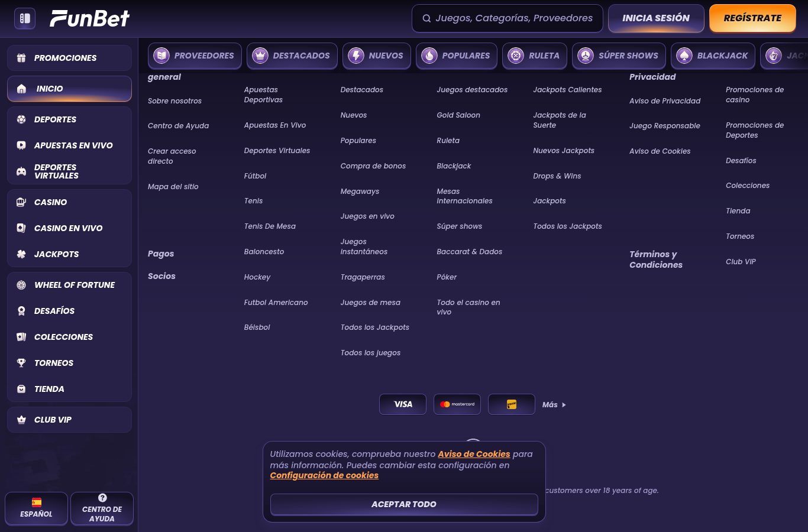
Task: Click the Ruleta roulette wheel icon
Action: coord(516,56)
